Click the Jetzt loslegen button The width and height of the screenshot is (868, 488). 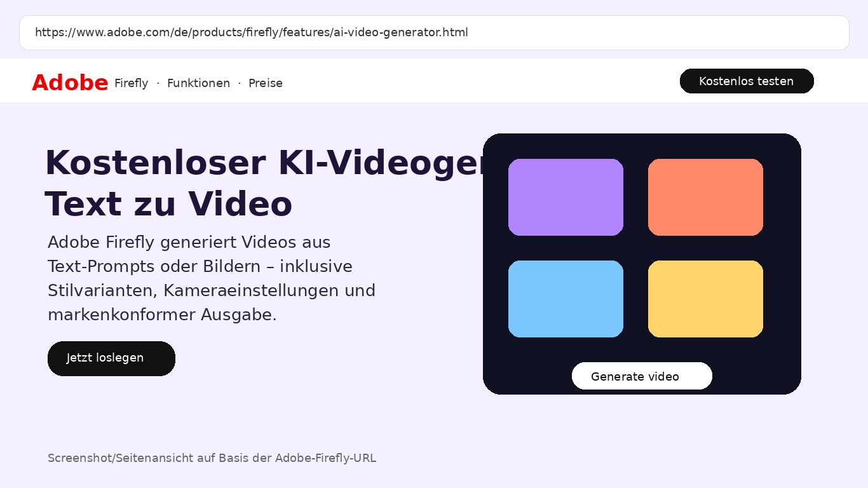111,358
